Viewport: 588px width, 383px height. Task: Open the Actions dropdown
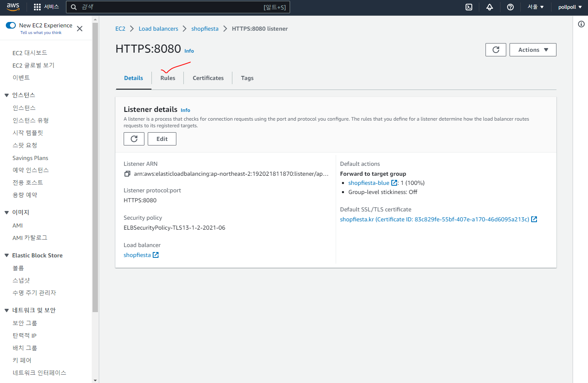[x=533, y=50]
